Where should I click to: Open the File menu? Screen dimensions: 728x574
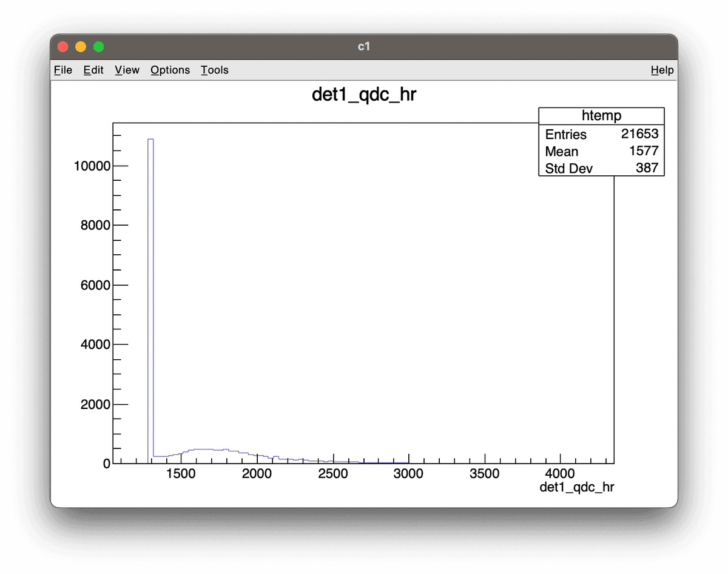(63, 70)
